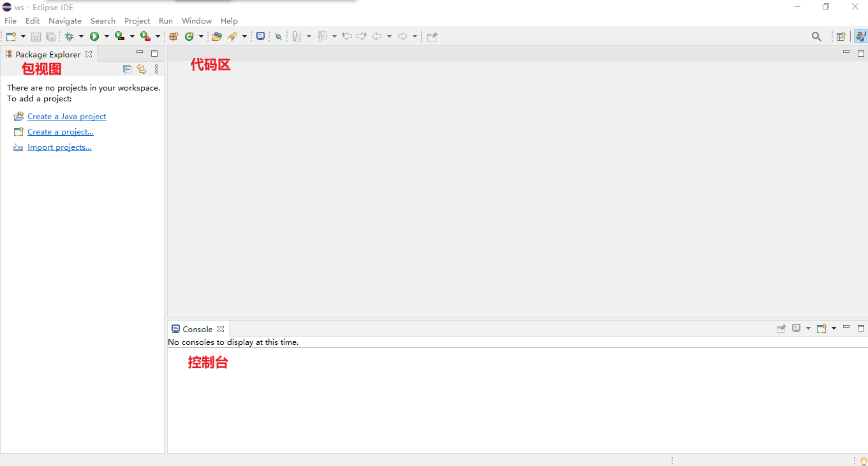Open the New wizard dropdown arrow
868x466 pixels.
tap(23, 36)
